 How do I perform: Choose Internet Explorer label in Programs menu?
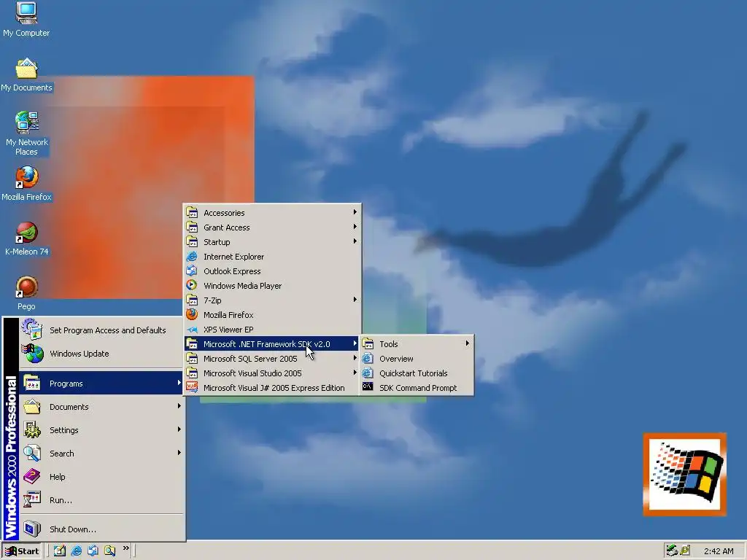coord(233,256)
